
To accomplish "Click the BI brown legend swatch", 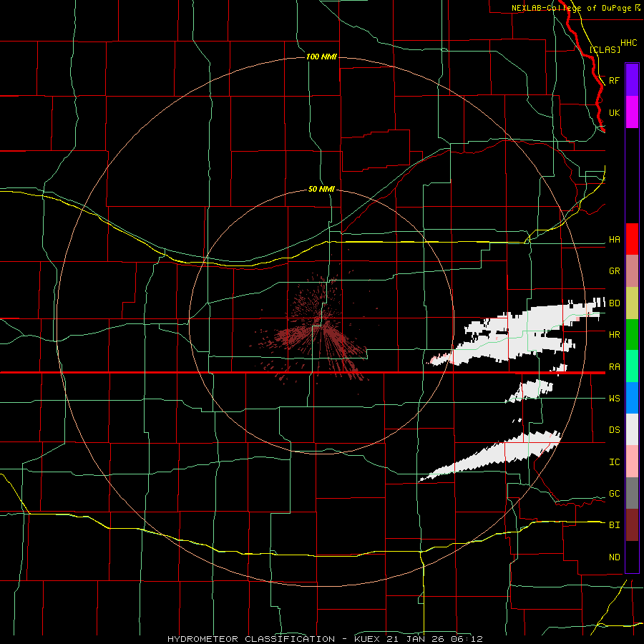I will [632, 525].
